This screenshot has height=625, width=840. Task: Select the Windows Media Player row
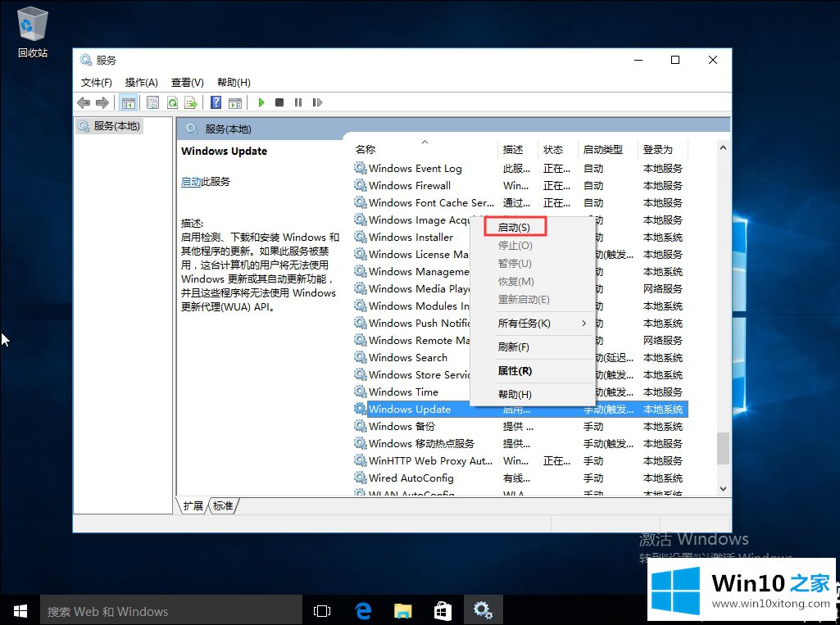click(411, 288)
